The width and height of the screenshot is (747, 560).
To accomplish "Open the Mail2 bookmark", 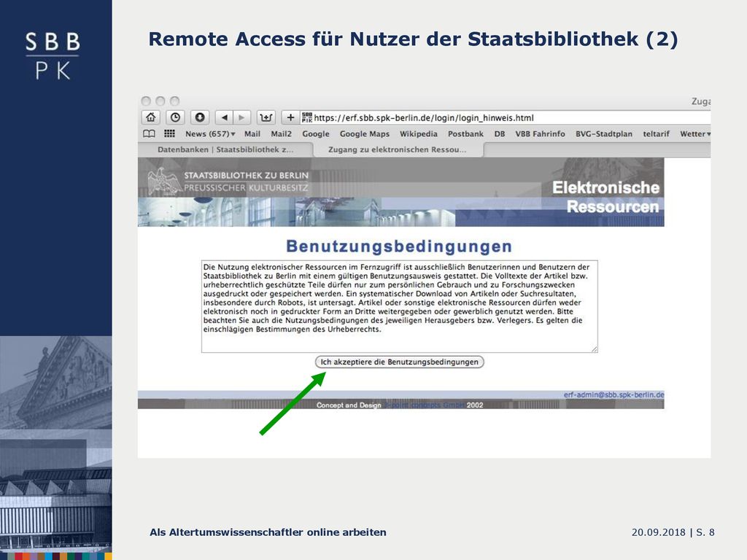I will tap(281, 134).
